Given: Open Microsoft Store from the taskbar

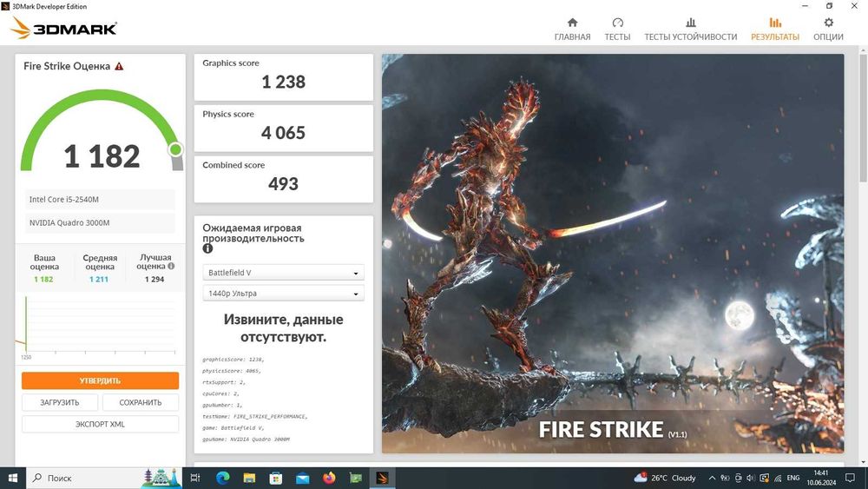Looking at the screenshot, I should 276,478.
